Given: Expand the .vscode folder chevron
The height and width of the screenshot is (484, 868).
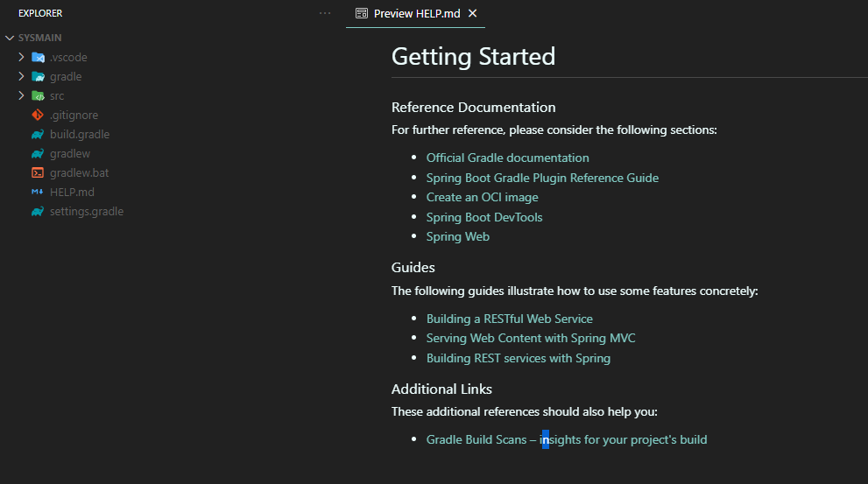Looking at the screenshot, I should (21, 57).
